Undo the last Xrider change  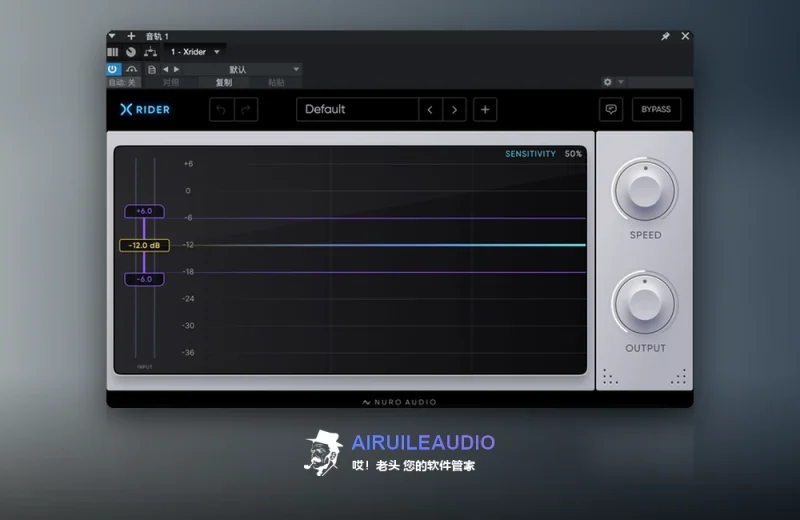click(221, 109)
